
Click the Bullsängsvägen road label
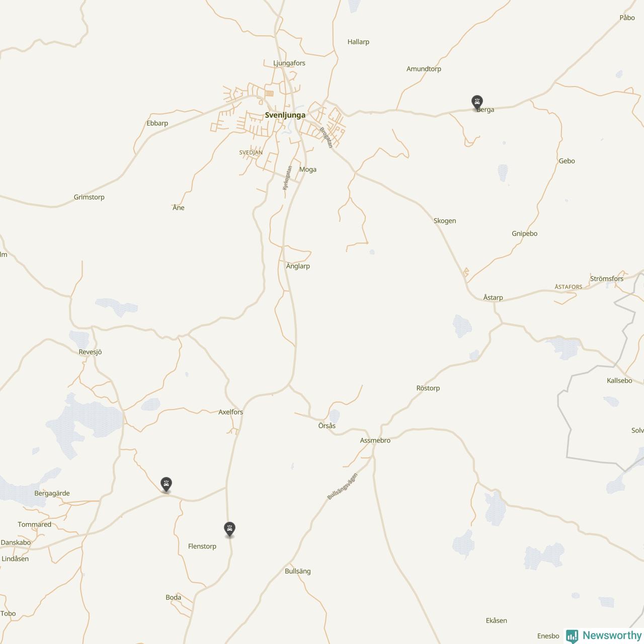click(x=343, y=486)
